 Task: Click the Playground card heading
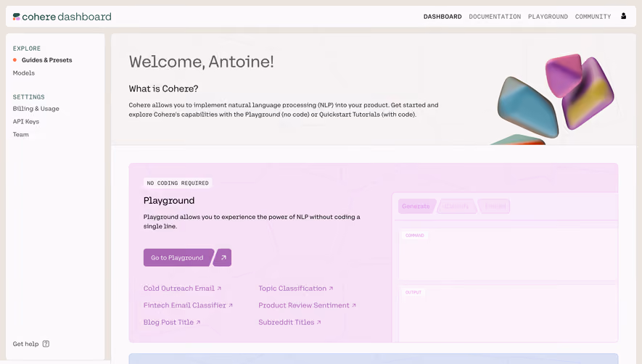point(169,201)
